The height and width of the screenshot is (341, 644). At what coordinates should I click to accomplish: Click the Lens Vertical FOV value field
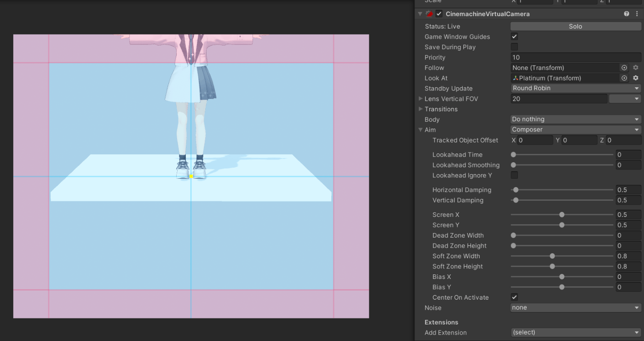coord(559,99)
